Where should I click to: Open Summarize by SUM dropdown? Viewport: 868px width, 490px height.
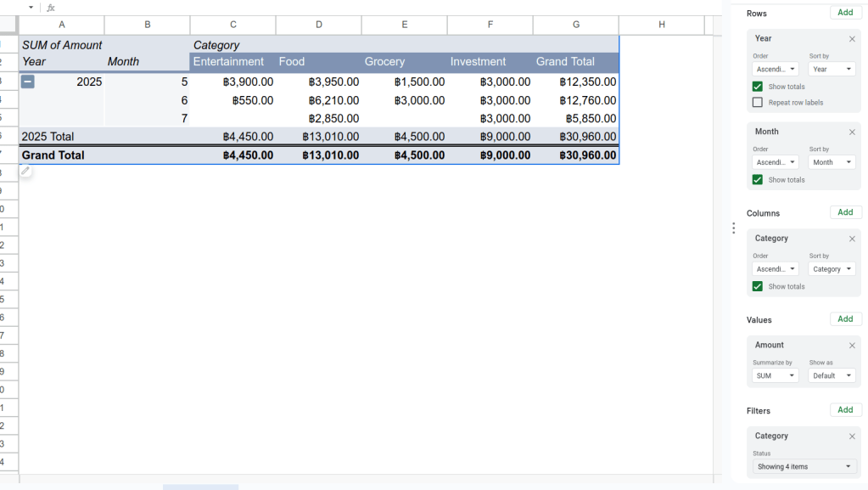point(775,375)
